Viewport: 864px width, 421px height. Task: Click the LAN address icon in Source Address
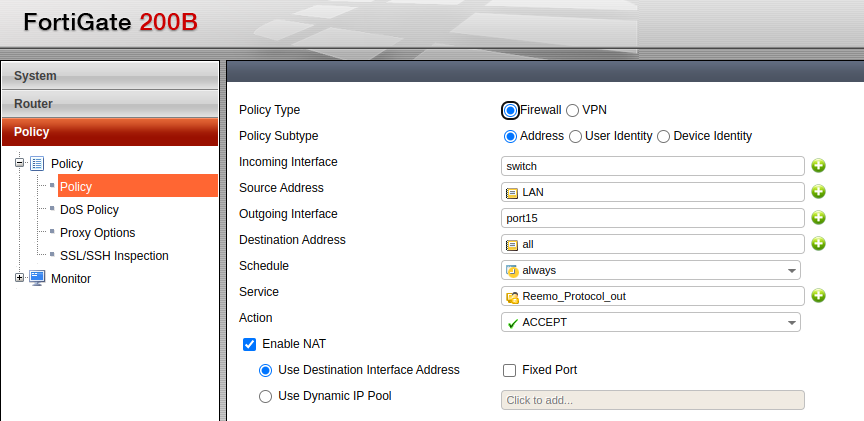[x=512, y=193]
